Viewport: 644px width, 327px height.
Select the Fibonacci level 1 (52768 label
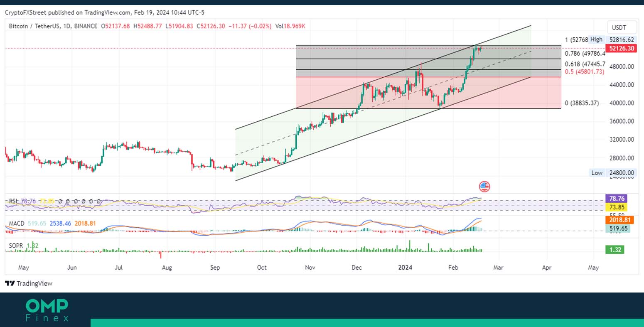click(x=577, y=40)
